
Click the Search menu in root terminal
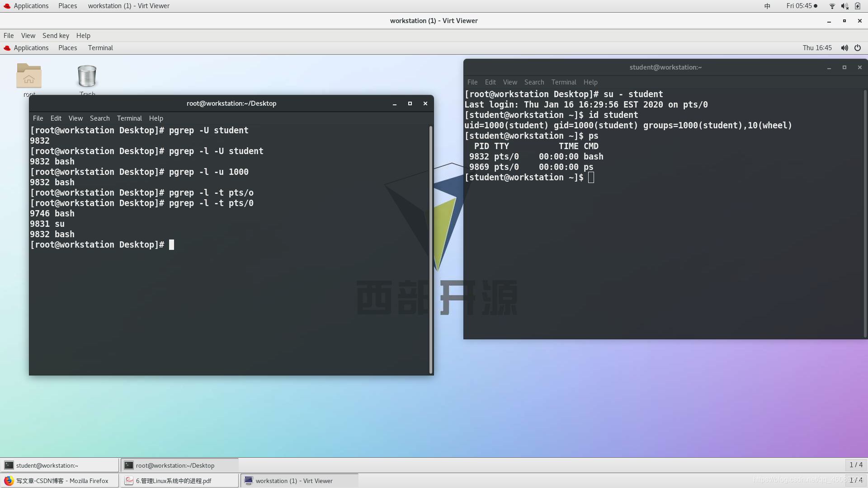(x=99, y=117)
